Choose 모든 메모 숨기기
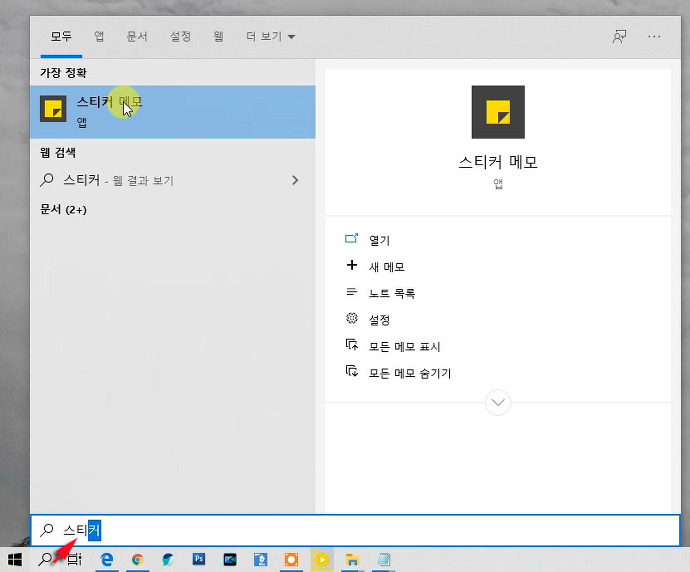Screen dimensions: 690x572 click(x=410, y=373)
